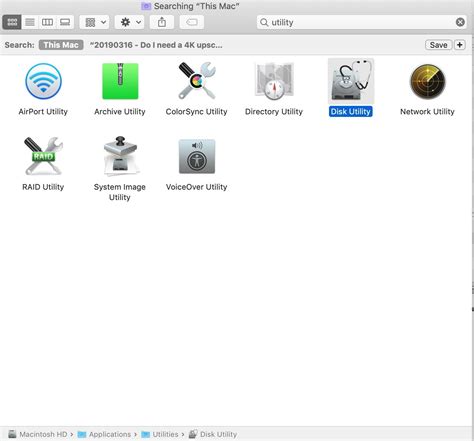Select the ColorSync Utility icon

point(197,81)
